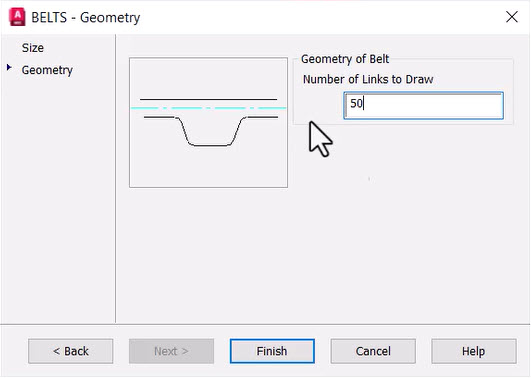Screen dimensions: 531x378
Task: Click the belt profile preview image
Action: 208,122
